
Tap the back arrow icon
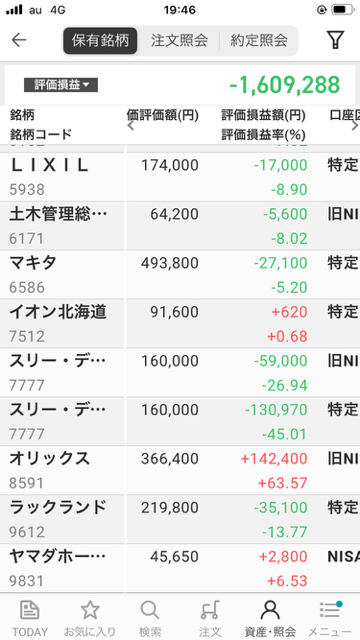tap(19, 40)
